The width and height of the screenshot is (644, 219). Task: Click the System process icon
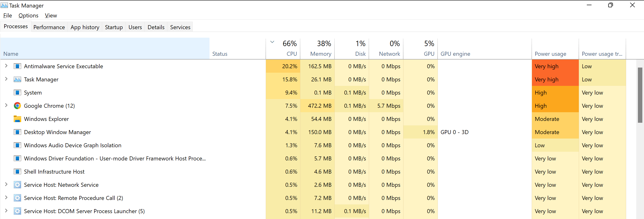(x=17, y=93)
